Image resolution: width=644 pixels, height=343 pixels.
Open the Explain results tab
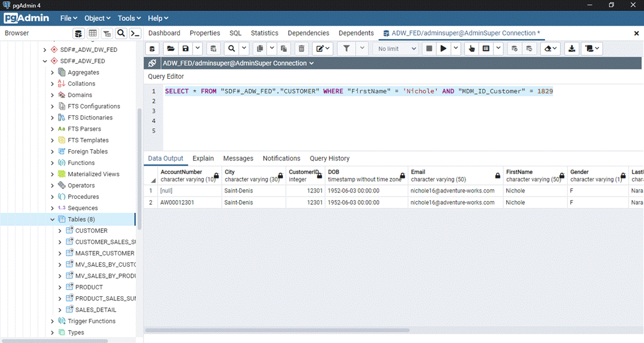204,159
